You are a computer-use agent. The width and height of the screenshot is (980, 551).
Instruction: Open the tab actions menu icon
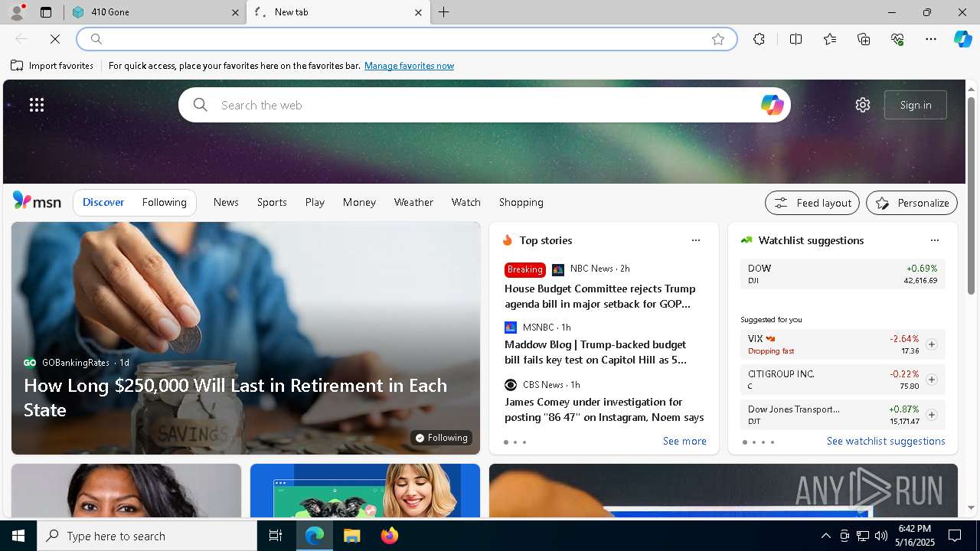(46, 12)
